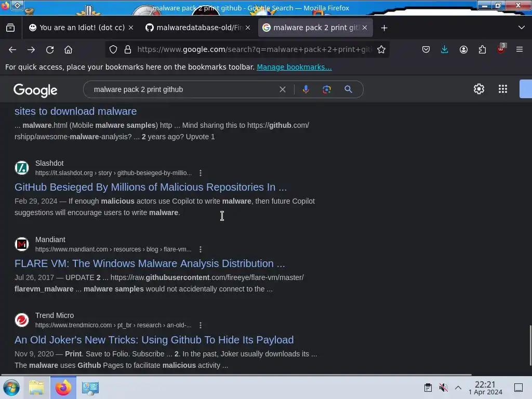532x399 pixels.
Task: Click the Mandiant site name
Action: pos(50,240)
